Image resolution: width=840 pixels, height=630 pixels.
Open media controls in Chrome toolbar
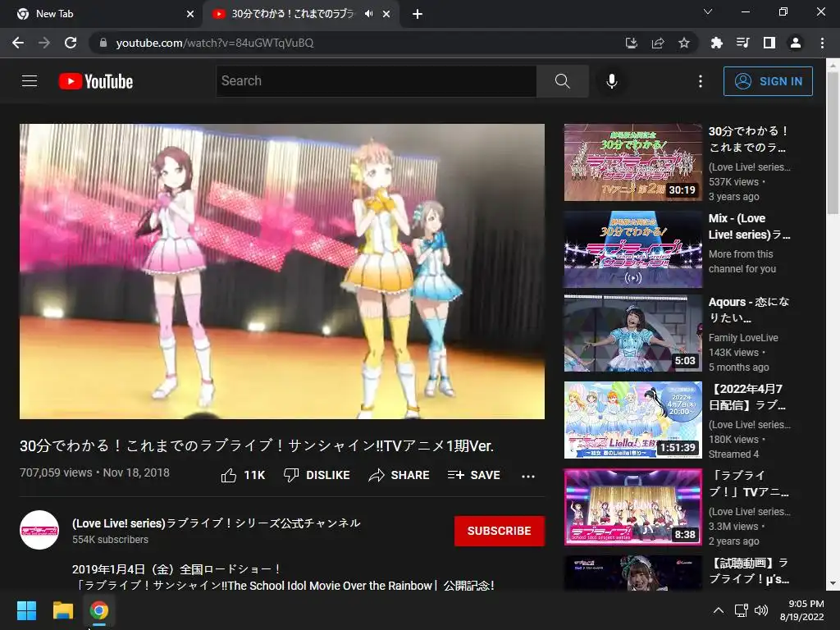(x=742, y=43)
